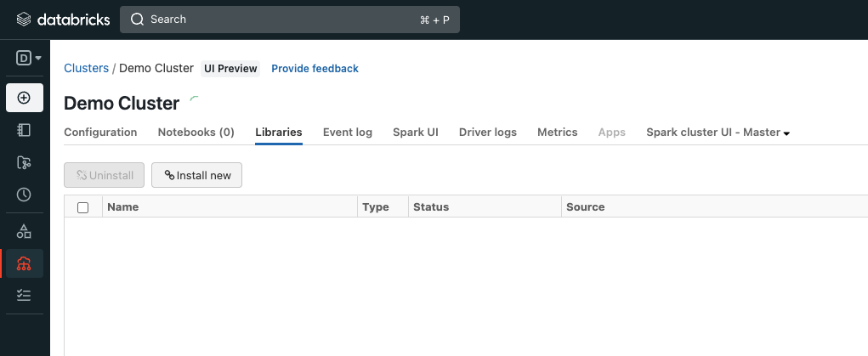The width and height of the screenshot is (868, 356).
Task: Click the UI Preview badge
Action: click(230, 69)
